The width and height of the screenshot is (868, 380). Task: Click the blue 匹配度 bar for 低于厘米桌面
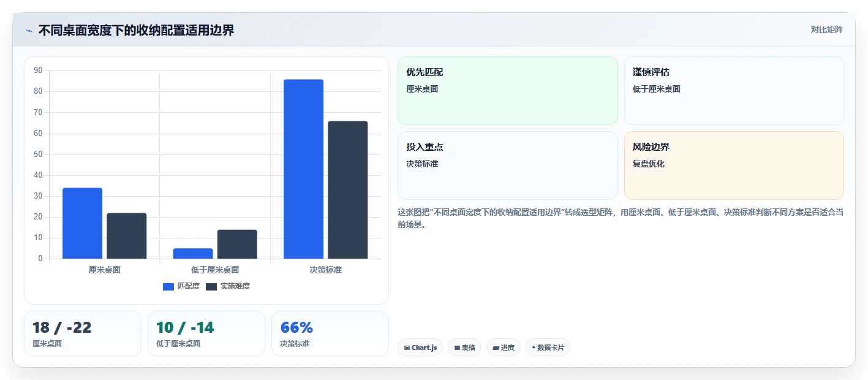(193, 253)
